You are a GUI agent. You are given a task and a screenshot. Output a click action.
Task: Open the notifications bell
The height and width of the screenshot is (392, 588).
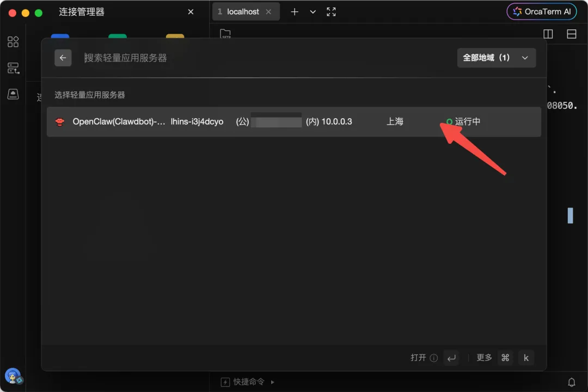click(572, 382)
